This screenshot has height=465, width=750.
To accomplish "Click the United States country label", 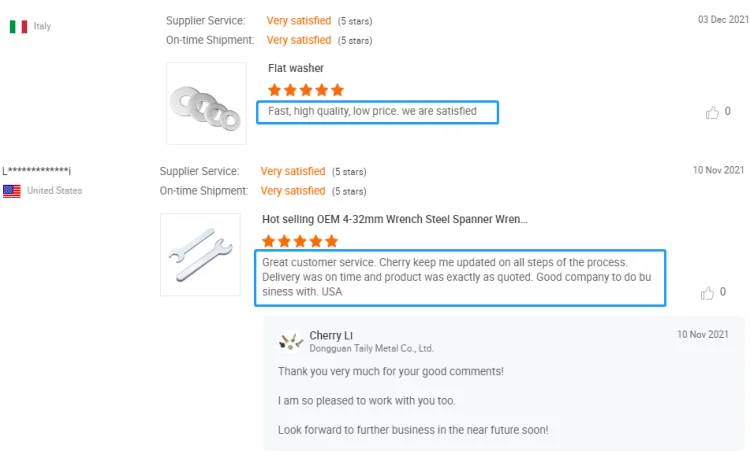I will (54, 191).
